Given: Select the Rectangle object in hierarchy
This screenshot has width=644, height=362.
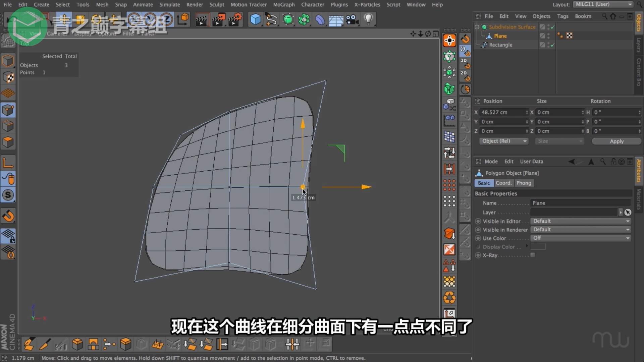Looking at the screenshot, I should pos(500,45).
